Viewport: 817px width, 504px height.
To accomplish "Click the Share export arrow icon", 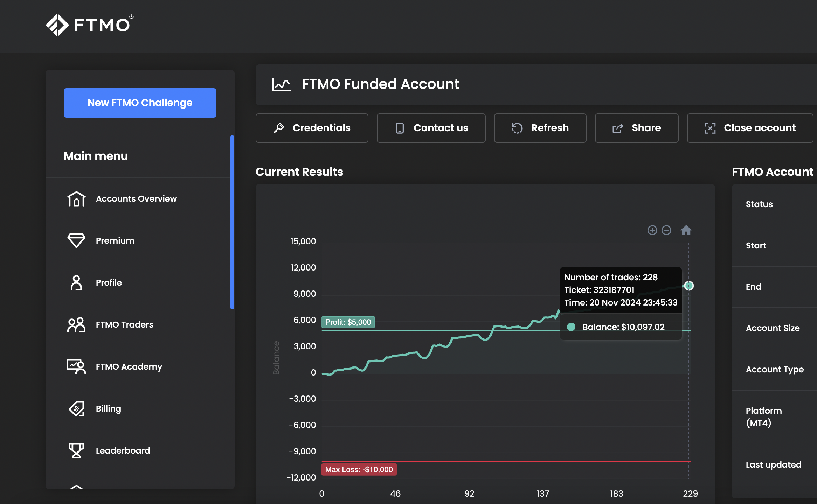I will click(x=618, y=128).
